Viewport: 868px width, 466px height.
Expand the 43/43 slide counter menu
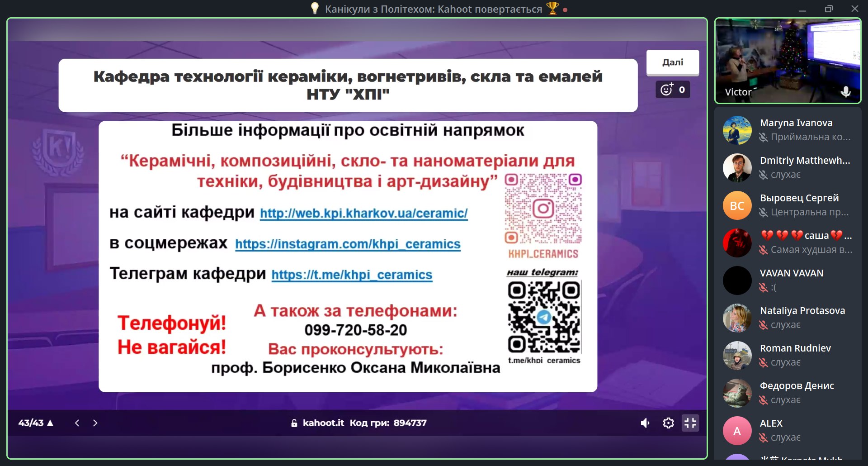click(x=36, y=423)
